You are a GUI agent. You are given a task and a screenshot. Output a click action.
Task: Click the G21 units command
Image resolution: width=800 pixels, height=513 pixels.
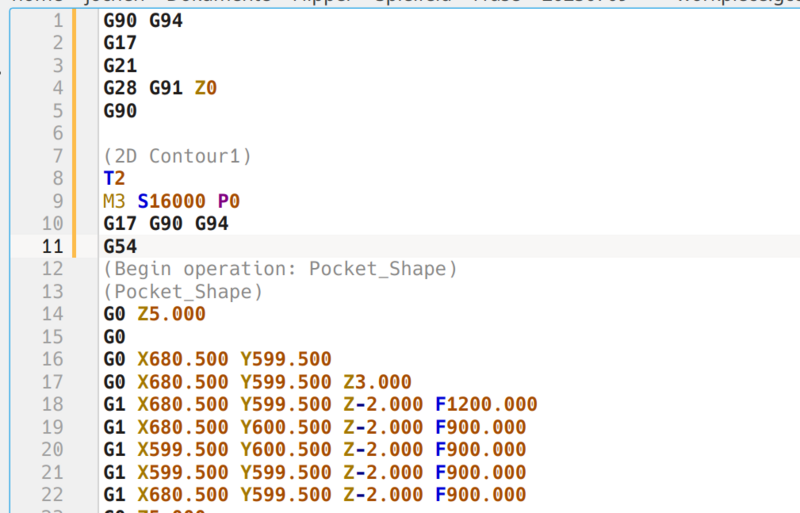coord(120,66)
